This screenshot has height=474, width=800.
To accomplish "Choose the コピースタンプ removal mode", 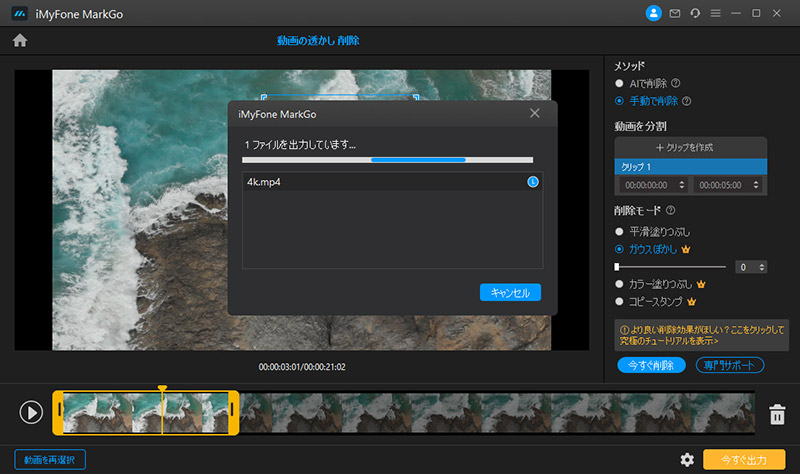I will pyautogui.click(x=620, y=300).
